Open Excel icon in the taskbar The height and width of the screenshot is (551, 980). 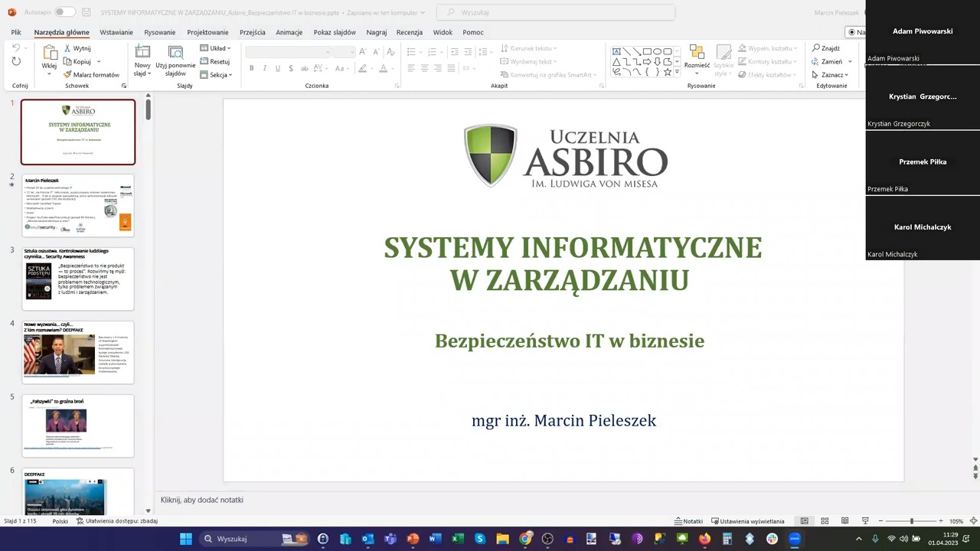tap(458, 539)
